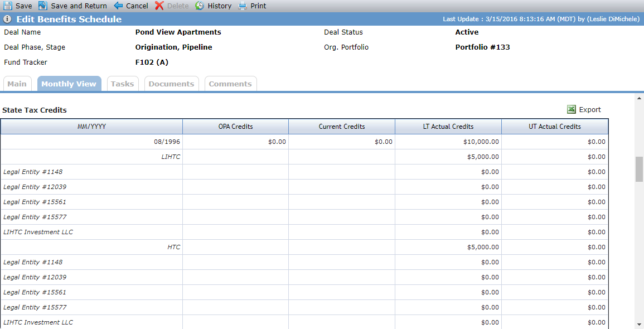644x329 pixels.
Task: Click the Save floppy disk icon
Action: (8, 6)
